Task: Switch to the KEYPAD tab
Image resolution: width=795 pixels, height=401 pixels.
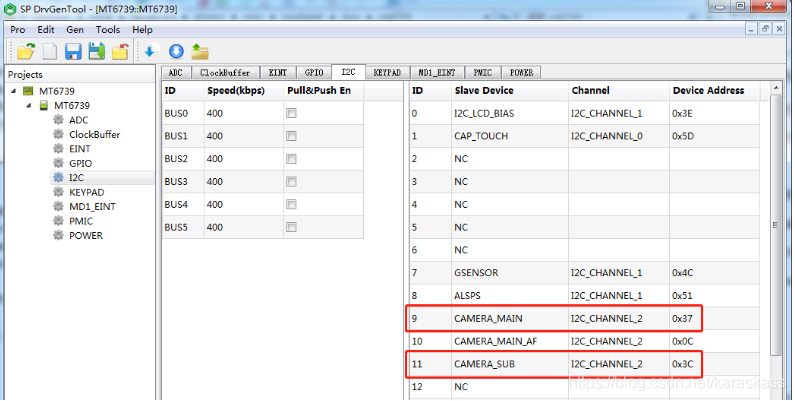Action: 387,72
